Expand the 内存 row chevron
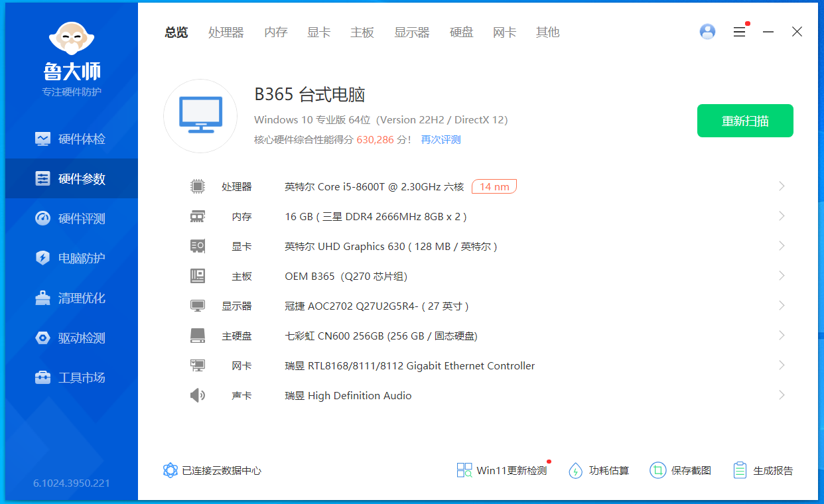The width and height of the screenshot is (824, 504). coord(782,216)
